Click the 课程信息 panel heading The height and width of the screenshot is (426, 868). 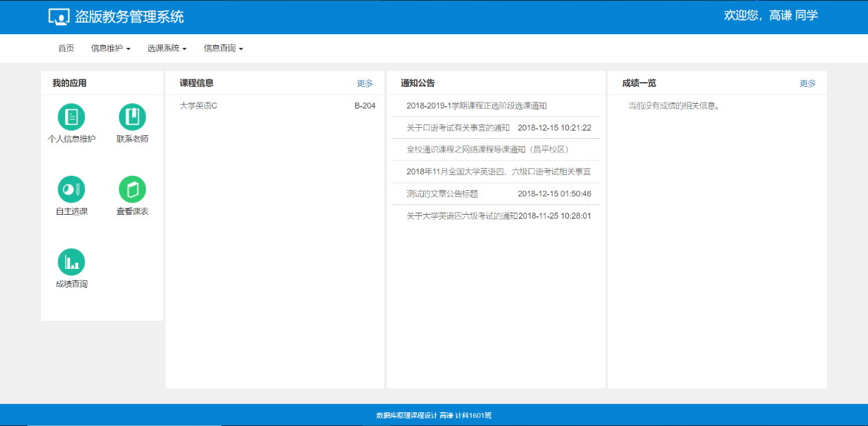pyautogui.click(x=197, y=83)
